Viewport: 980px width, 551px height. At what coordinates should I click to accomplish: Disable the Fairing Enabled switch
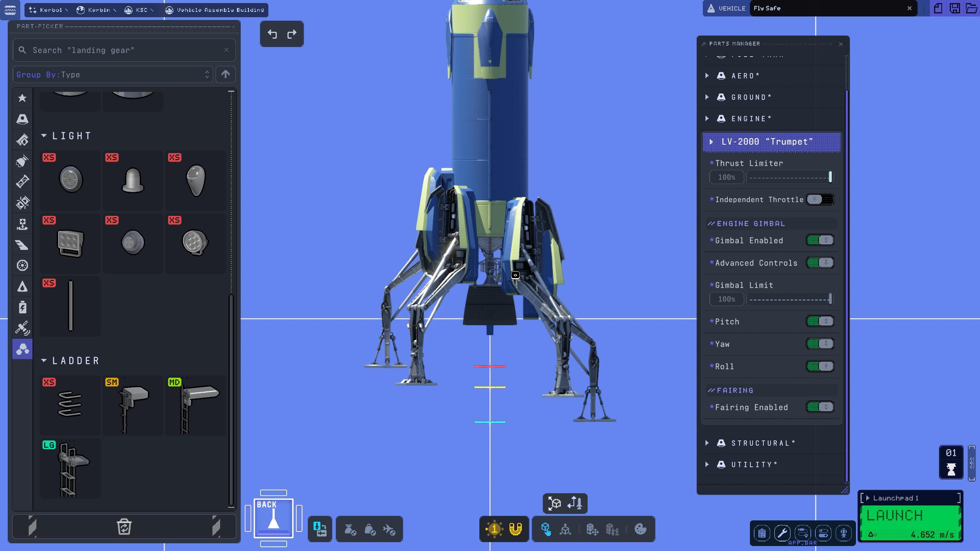coord(820,407)
